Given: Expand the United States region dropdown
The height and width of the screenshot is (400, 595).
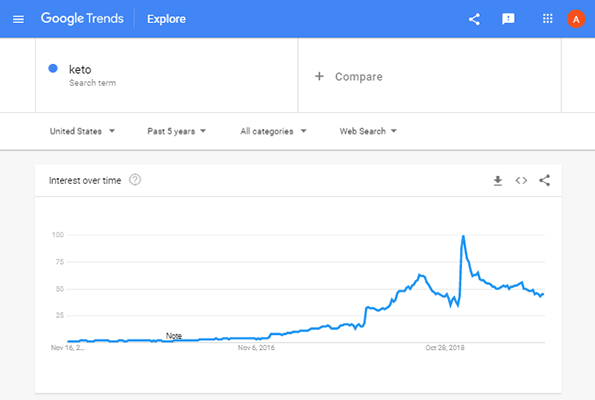Looking at the screenshot, I should pyautogui.click(x=82, y=131).
